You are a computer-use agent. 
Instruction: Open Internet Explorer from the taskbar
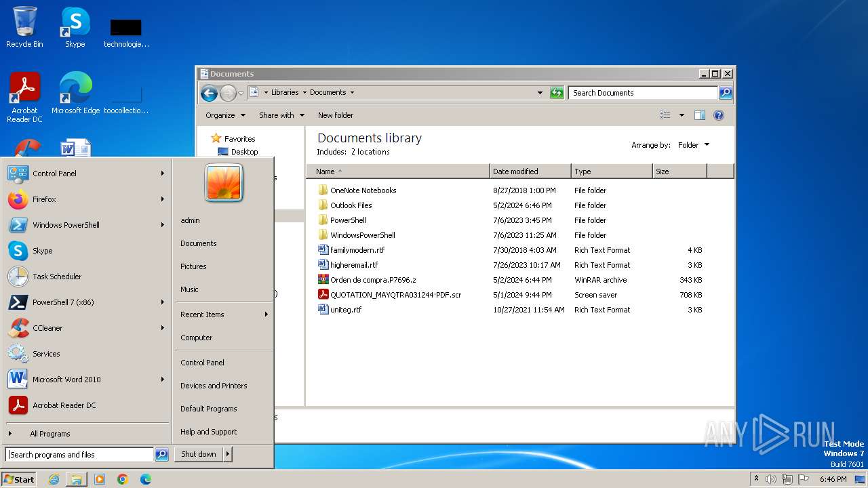tap(54, 479)
